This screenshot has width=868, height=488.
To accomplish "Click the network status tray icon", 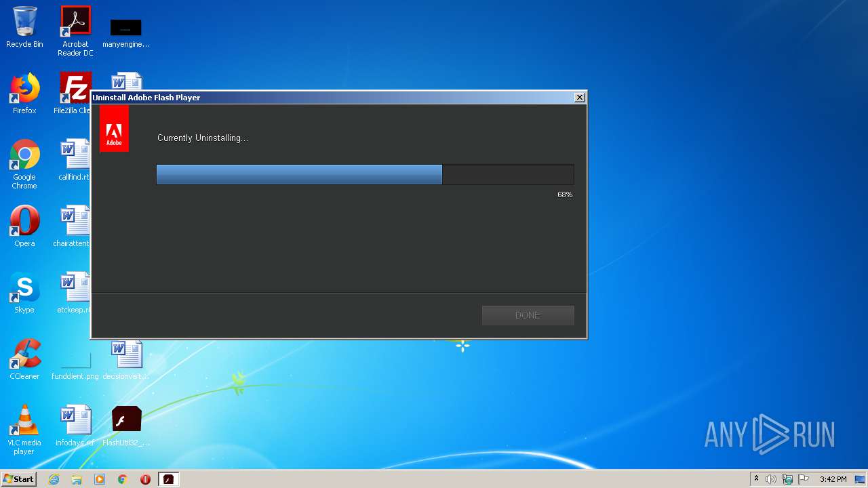I will point(787,479).
